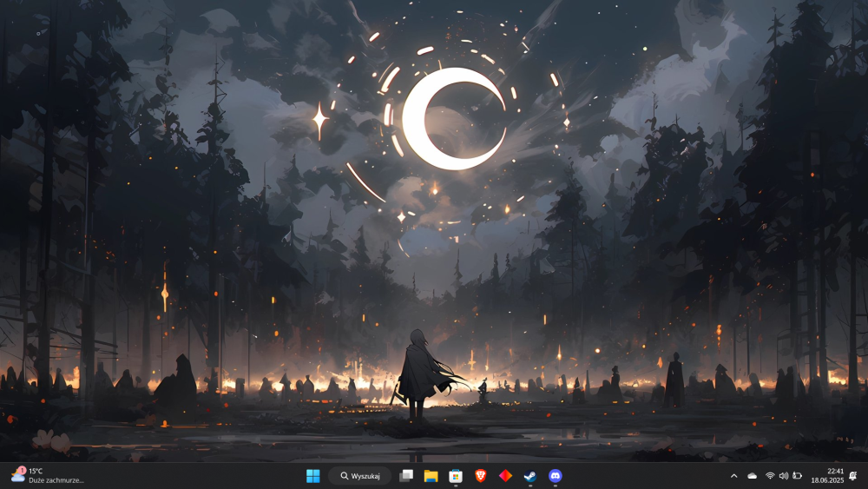Open the Windows Start menu
The width and height of the screenshot is (868, 489).
(x=312, y=476)
